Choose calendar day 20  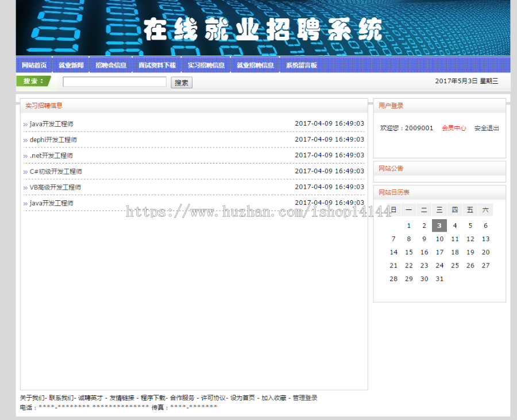[485, 252]
